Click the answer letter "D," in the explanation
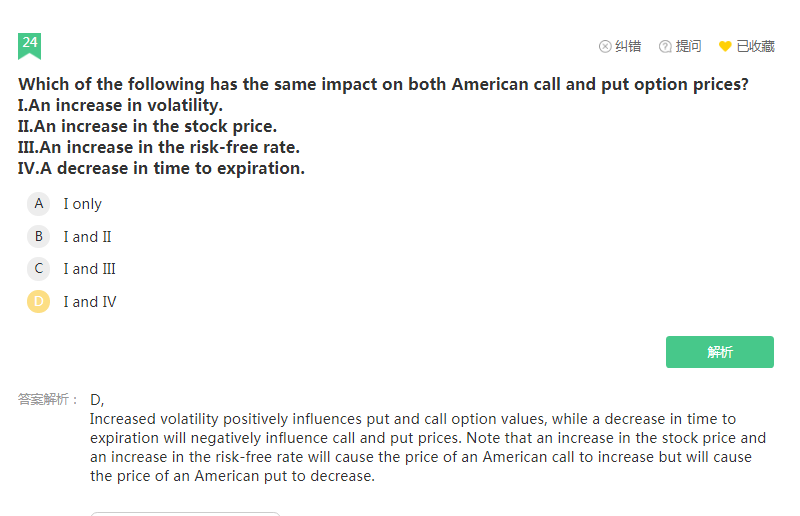Viewport: 800px width, 516px height. click(97, 399)
